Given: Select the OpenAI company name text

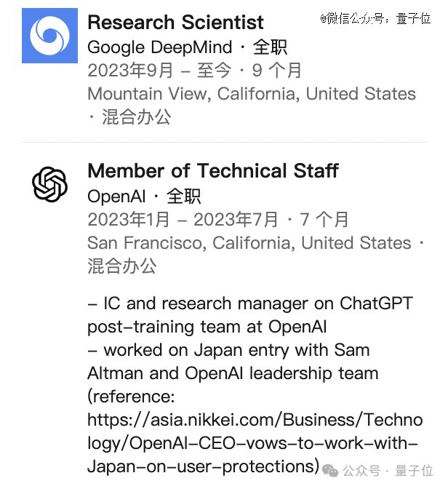Looking at the screenshot, I should pyautogui.click(x=116, y=196).
